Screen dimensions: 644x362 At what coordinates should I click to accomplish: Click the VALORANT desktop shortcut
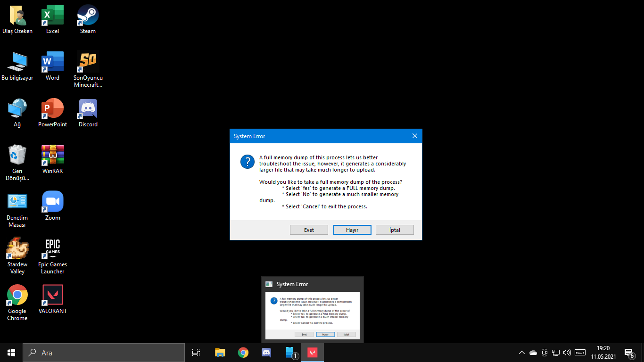click(52, 300)
